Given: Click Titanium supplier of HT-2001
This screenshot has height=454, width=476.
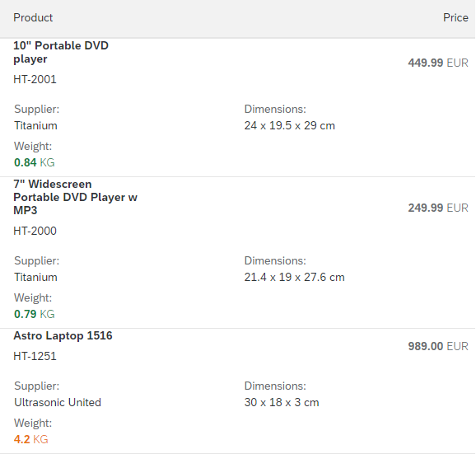Looking at the screenshot, I should pos(35,126).
